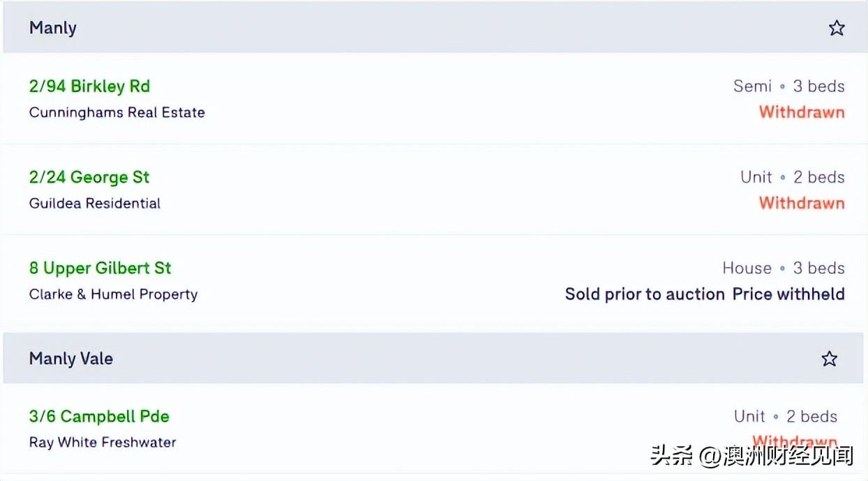This screenshot has width=868, height=481.
Task: Open Ray White Freshwater agency
Action: (x=103, y=442)
